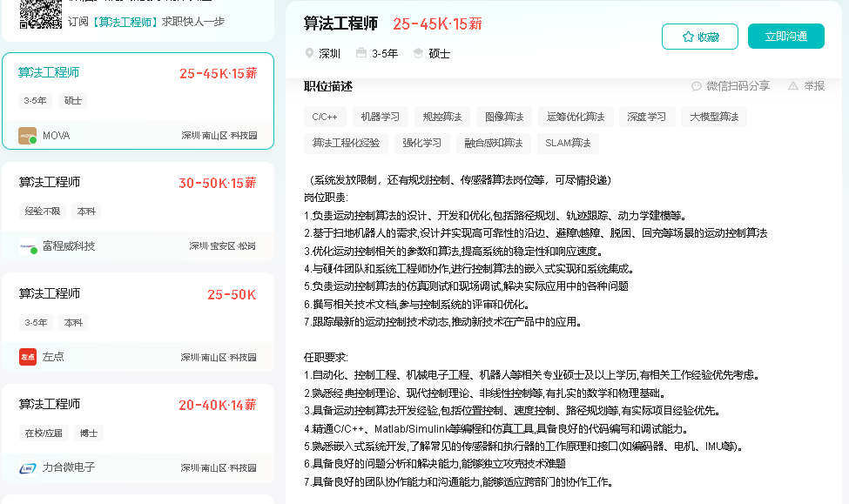
Task: Open the MOVA 算法工程师 job title
Action: pos(49,72)
